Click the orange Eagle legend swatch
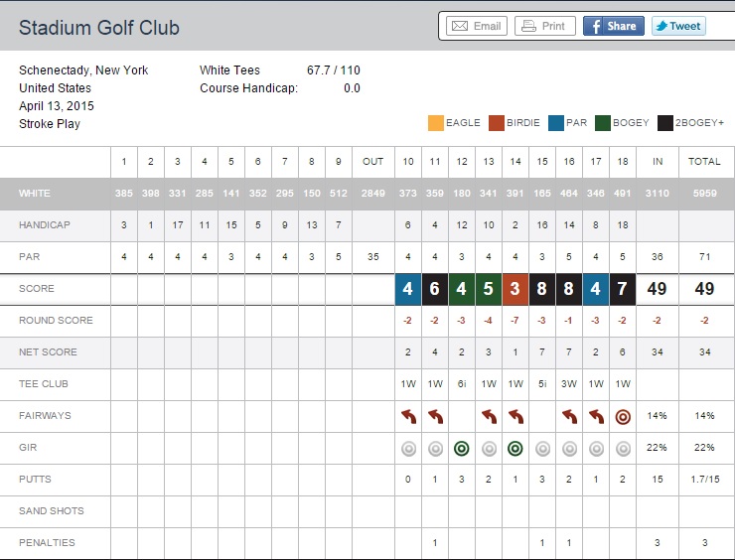This screenshot has width=735, height=560. (x=435, y=123)
